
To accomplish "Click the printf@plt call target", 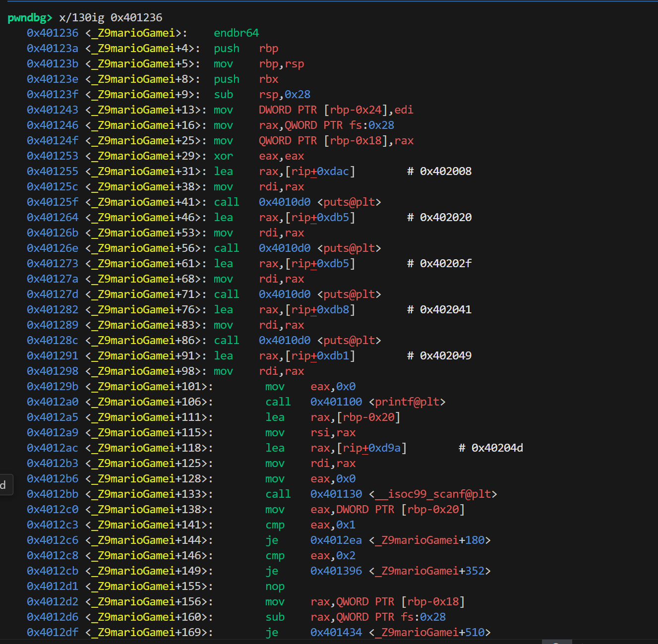I will [378, 402].
